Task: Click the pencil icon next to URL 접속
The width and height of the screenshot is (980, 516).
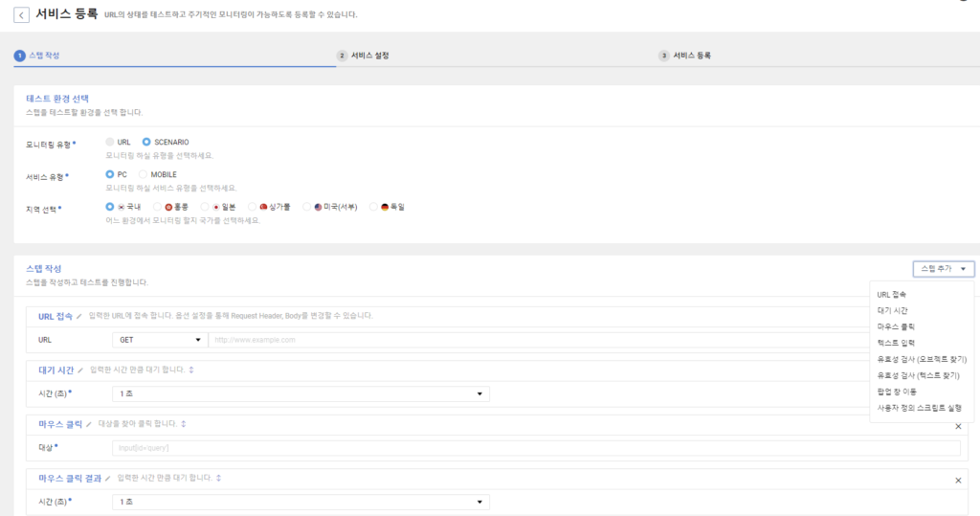Action: coord(79,316)
